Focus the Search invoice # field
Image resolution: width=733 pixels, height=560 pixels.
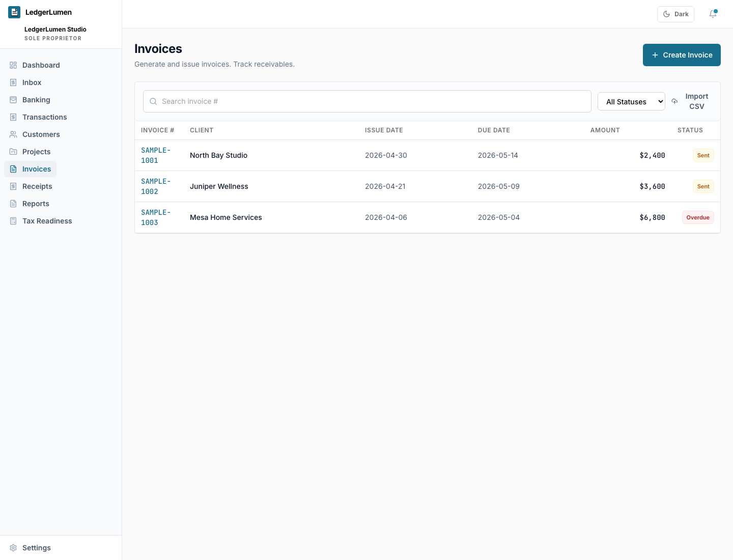click(367, 101)
